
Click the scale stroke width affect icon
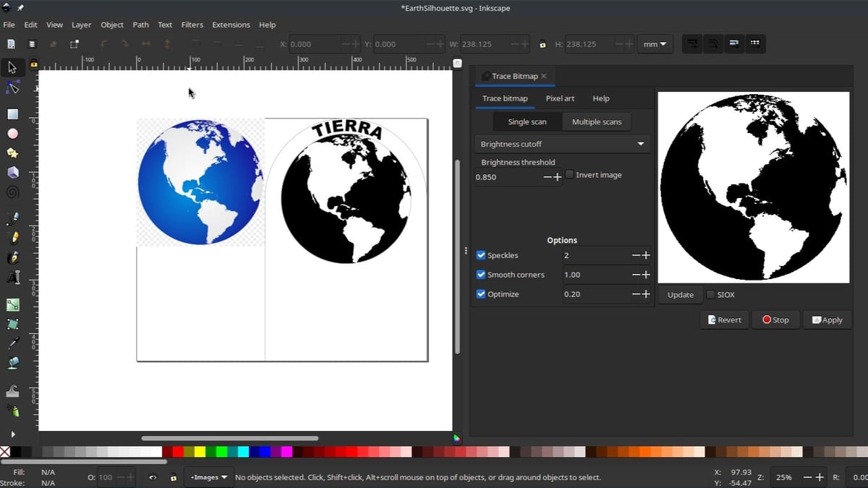click(692, 43)
